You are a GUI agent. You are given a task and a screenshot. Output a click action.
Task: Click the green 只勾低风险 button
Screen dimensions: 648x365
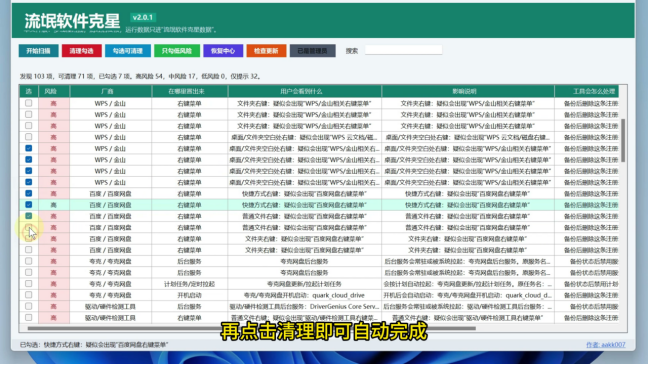pos(177,51)
